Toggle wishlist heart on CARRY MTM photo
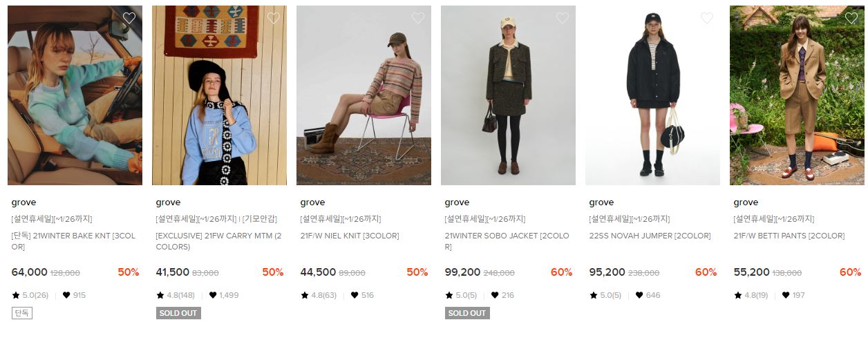 click(274, 18)
